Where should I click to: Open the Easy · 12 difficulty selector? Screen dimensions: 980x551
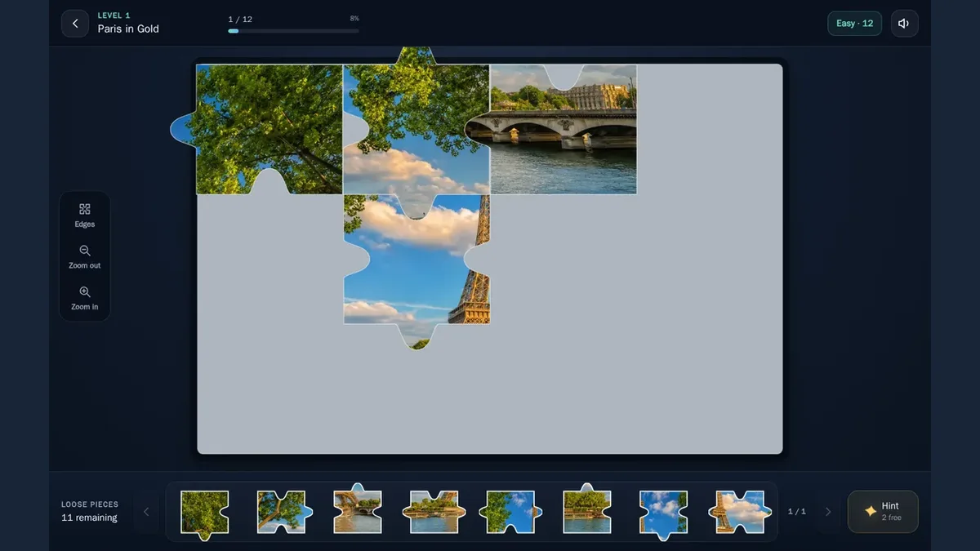[x=854, y=24]
